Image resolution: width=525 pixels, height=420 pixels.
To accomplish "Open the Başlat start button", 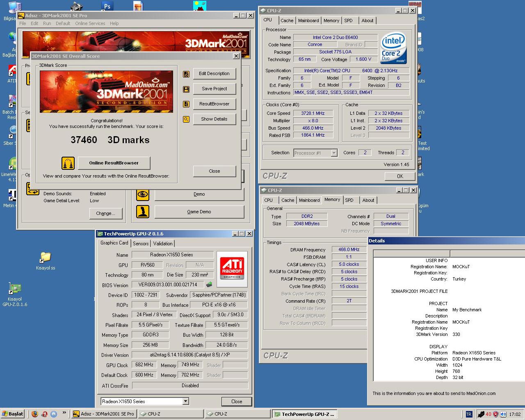I will tap(13, 414).
